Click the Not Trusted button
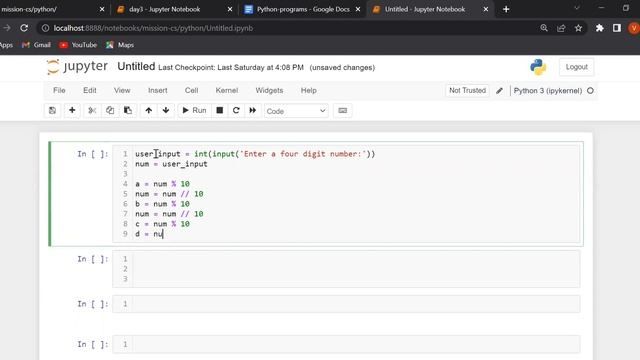The image size is (640, 360). coord(467,90)
